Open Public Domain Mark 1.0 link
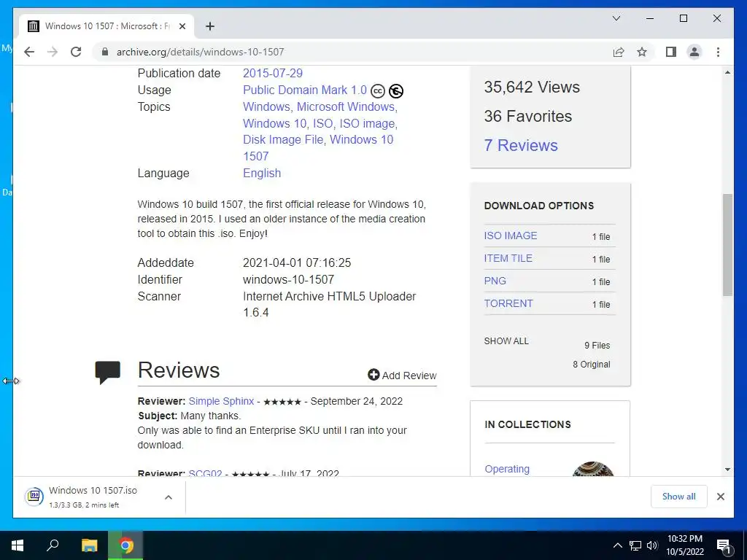 click(x=304, y=90)
